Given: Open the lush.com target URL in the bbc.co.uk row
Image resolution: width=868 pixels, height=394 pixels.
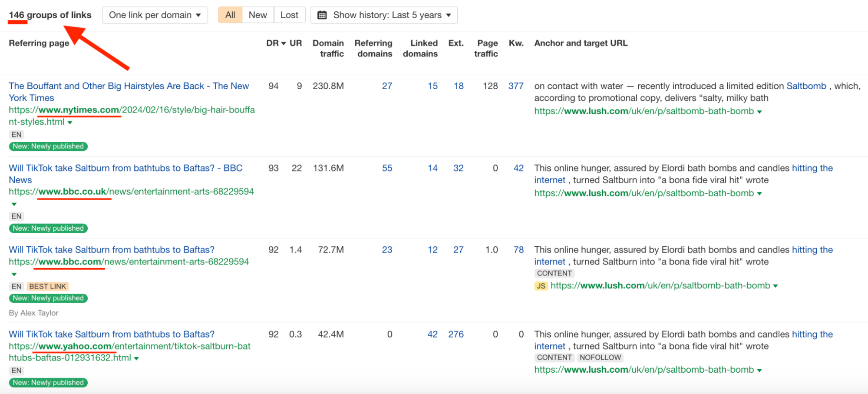Looking at the screenshot, I should coord(644,193).
